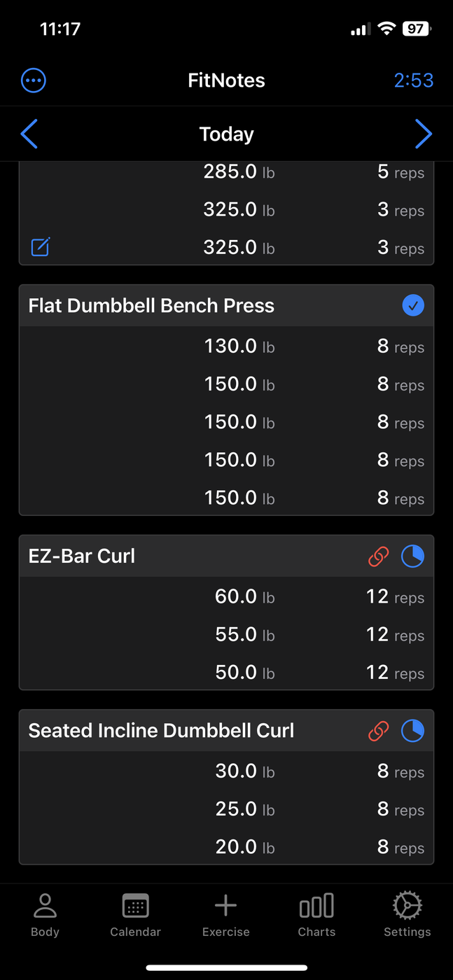Switch to the Calendar tab
453x980 pixels.
(135, 914)
